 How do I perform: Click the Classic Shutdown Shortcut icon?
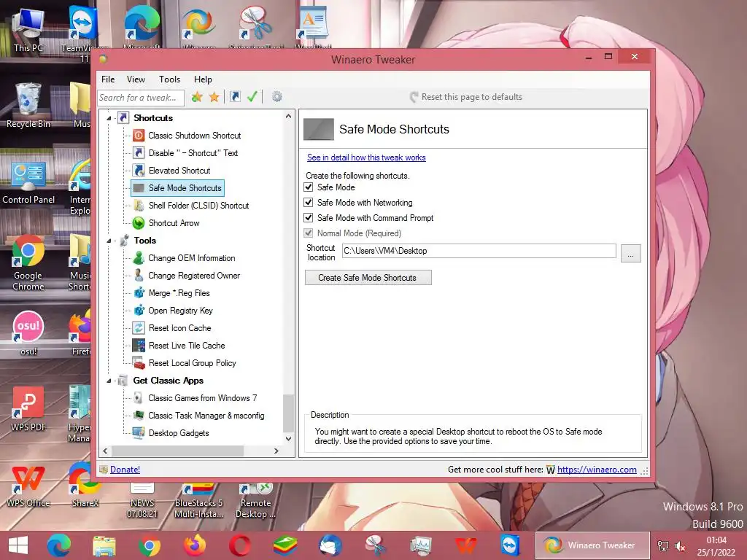139,136
